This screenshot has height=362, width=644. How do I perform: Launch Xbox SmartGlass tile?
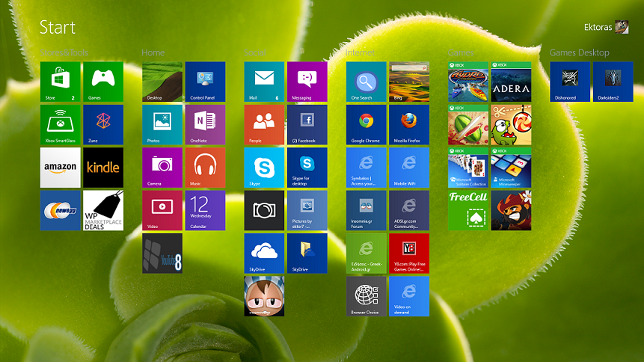61,124
